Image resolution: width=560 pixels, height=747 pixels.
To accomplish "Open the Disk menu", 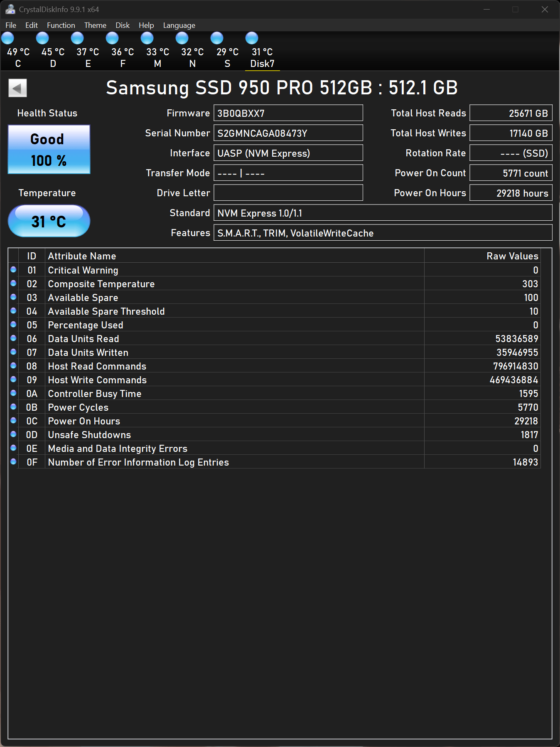I will point(123,25).
